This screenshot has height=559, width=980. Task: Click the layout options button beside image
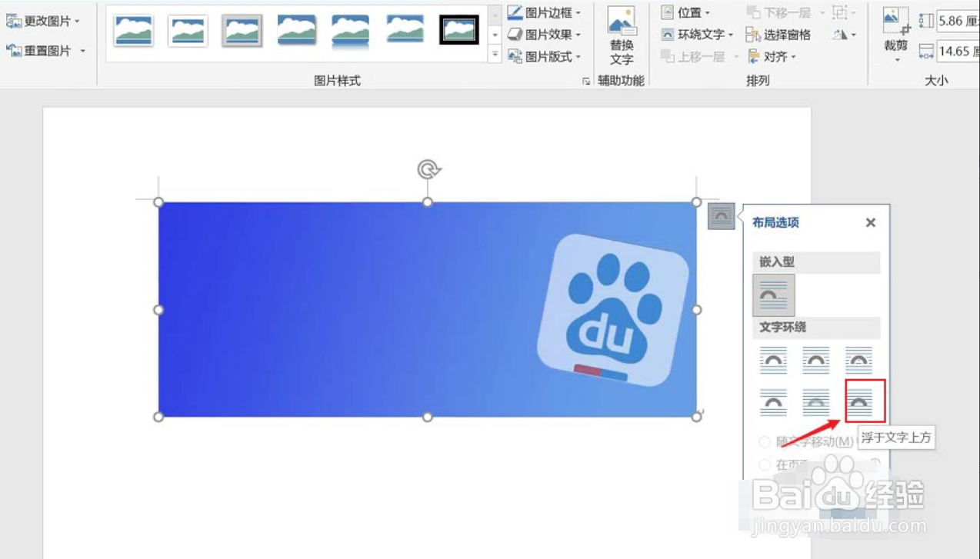coord(721,216)
